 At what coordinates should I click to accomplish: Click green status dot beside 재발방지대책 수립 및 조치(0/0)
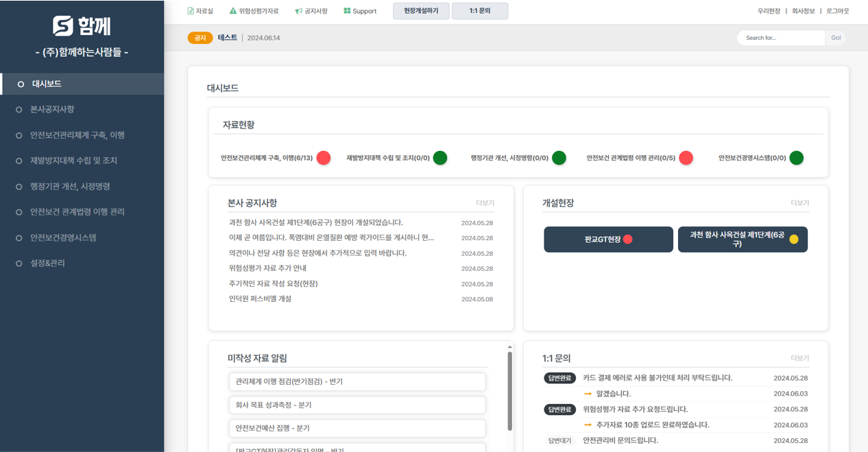pos(440,158)
